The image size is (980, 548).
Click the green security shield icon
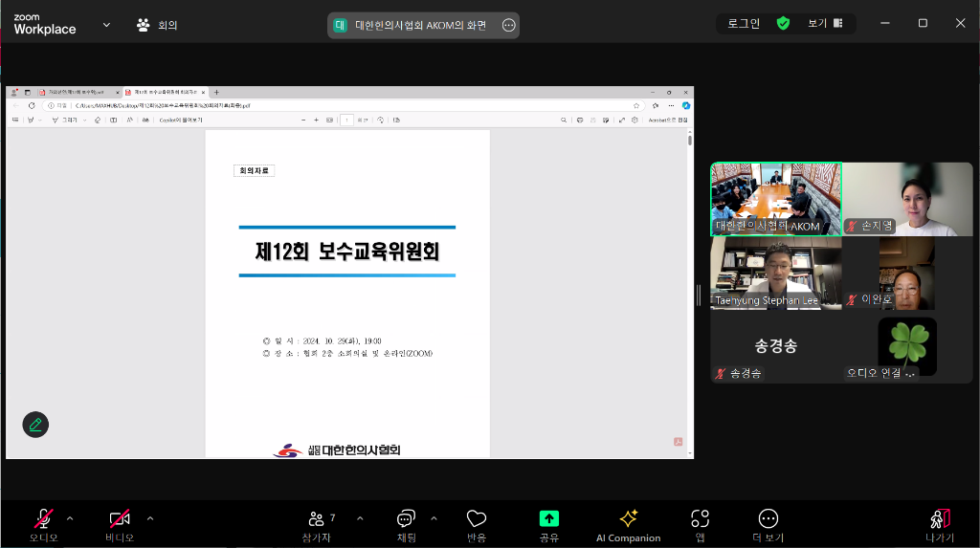point(783,24)
